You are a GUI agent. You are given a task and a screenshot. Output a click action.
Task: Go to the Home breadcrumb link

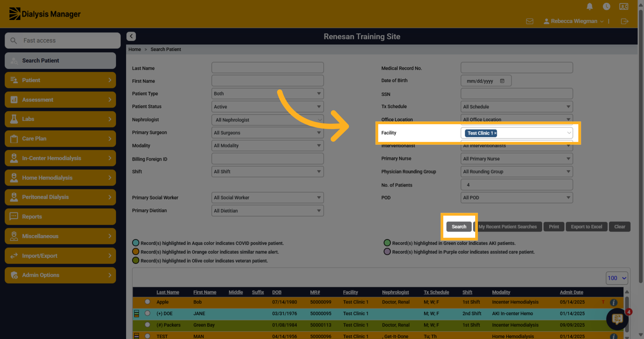134,49
